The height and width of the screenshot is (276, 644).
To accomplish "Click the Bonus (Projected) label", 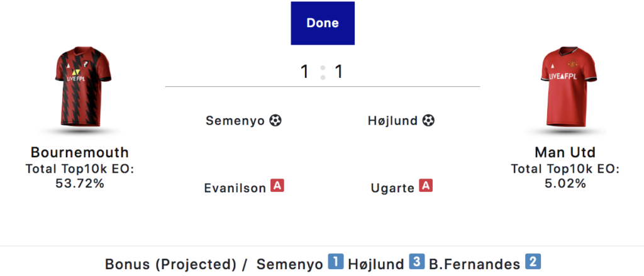I will (170, 263).
